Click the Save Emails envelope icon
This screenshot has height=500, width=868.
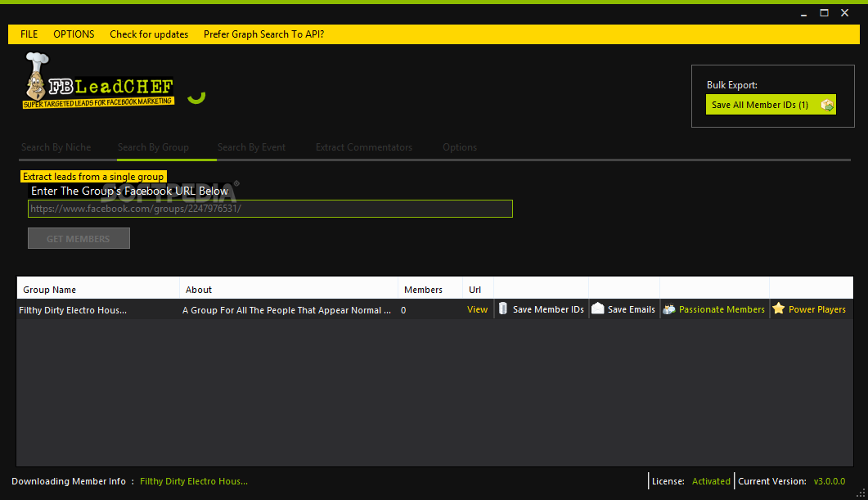pyautogui.click(x=597, y=309)
